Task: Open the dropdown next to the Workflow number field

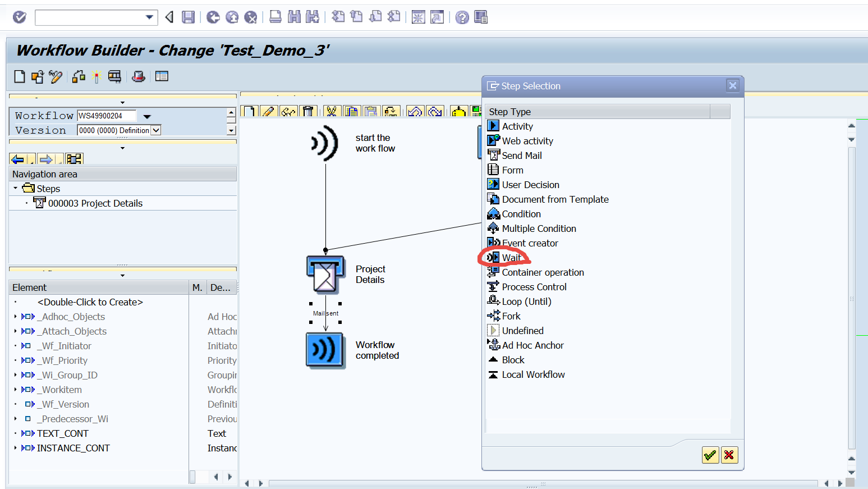Action: pyautogui.click(x=146, y=115)
